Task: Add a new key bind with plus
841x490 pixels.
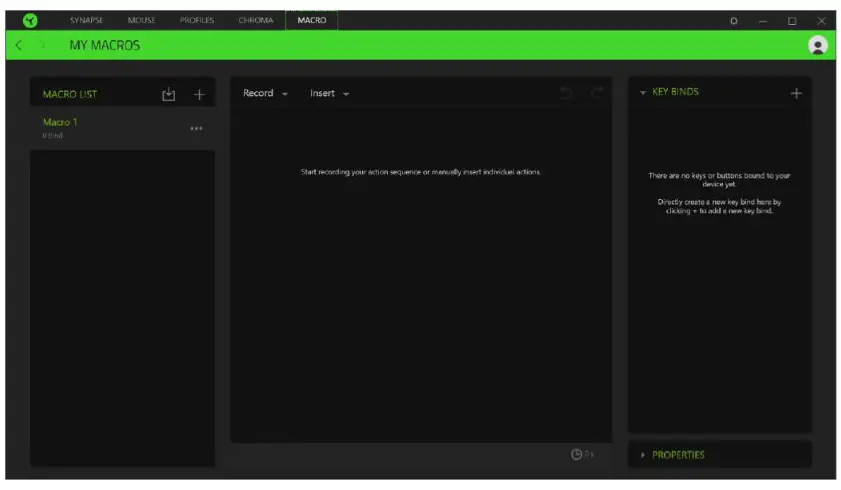Action: (796, 93)
